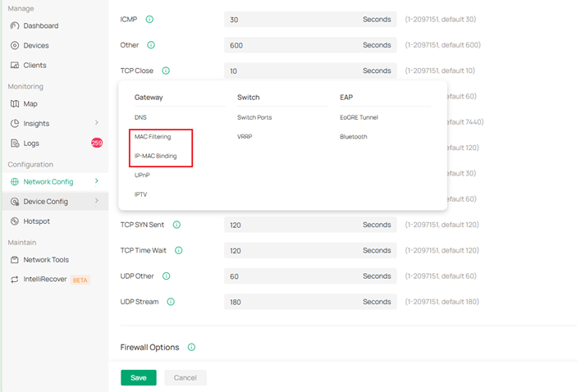This screenshot has height=392, width=577.
Task: Click the TCP SYN Sent input field
Action: [310, 225]
